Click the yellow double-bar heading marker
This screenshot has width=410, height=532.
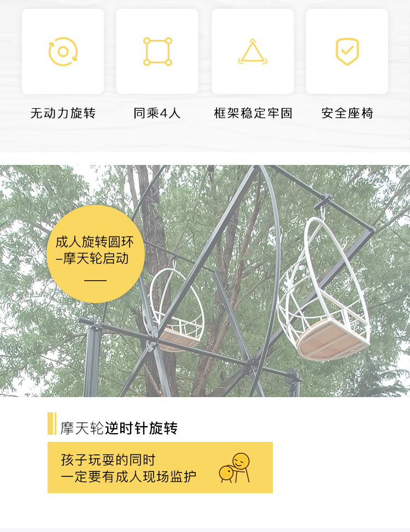pyautogui.click(x=52, y=423)
